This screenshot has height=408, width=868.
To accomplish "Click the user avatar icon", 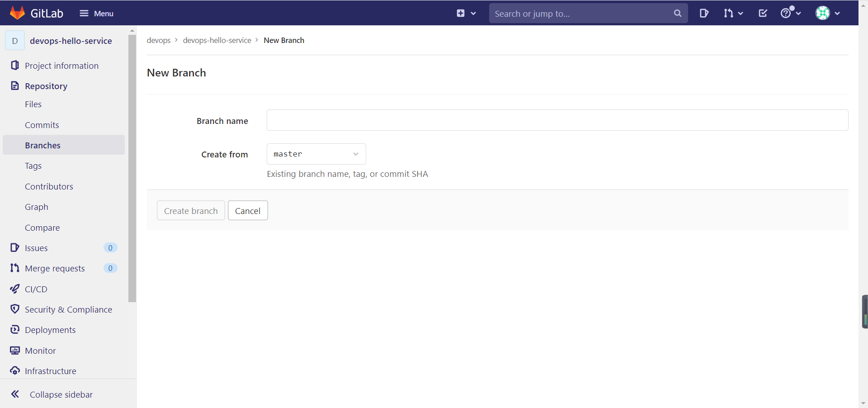I will (x=822, y=14).
